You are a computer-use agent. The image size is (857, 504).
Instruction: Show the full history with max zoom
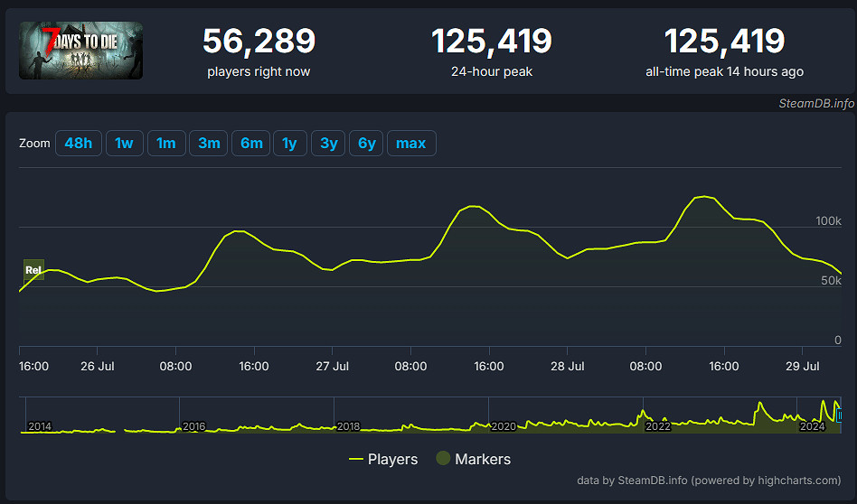click(411, 144)
